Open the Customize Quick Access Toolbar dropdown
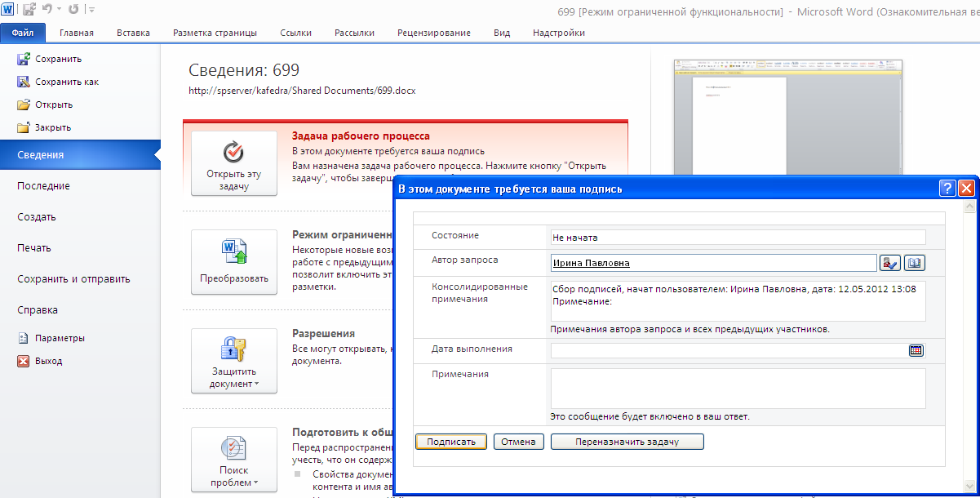980x498 pixels. 91,10
